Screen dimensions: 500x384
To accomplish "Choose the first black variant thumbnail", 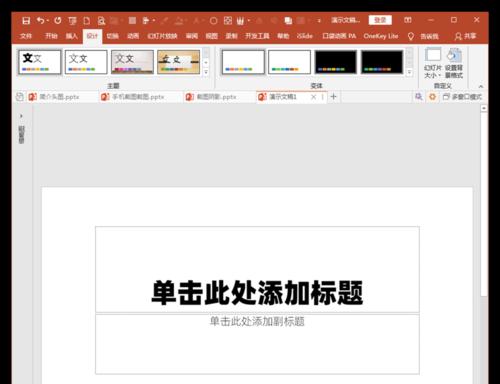I will coord(336,62).
